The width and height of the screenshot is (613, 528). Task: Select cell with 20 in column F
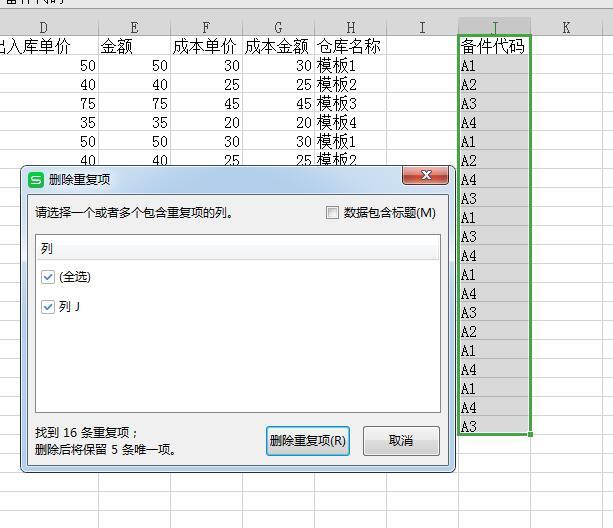206,122
